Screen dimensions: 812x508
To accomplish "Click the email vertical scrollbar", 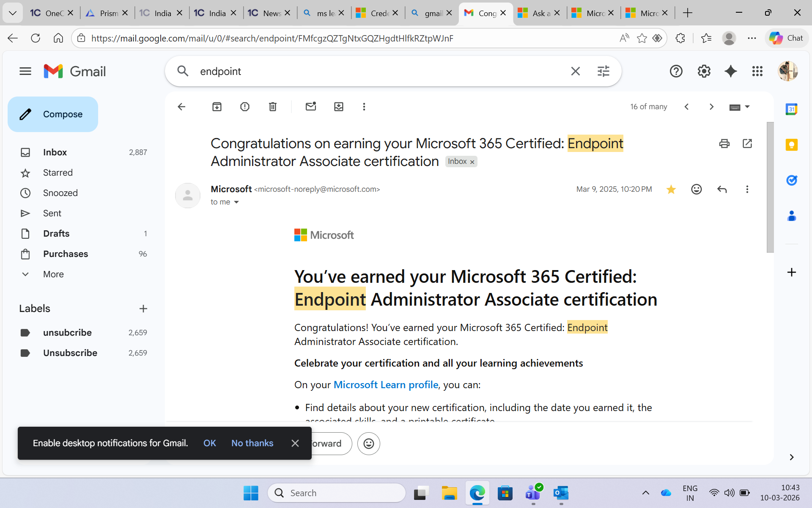I will 770,187.
